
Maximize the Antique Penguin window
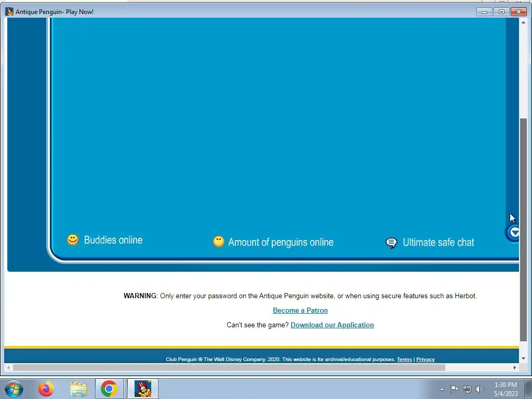point(501,12)
